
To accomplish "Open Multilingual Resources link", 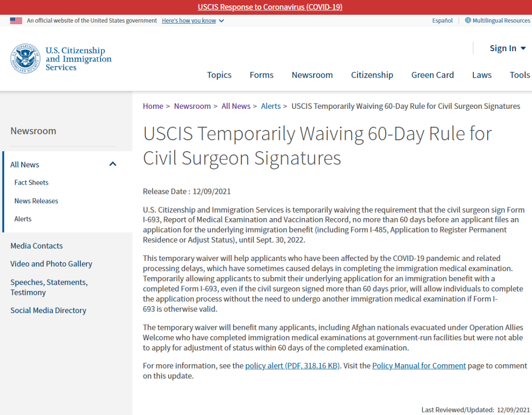I will (501, 21).
